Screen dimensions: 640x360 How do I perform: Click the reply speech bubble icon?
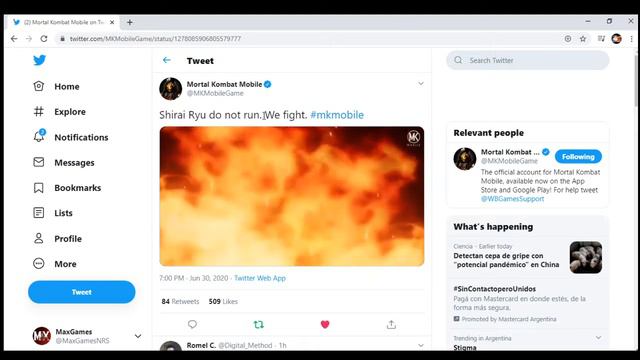point(192,324)
